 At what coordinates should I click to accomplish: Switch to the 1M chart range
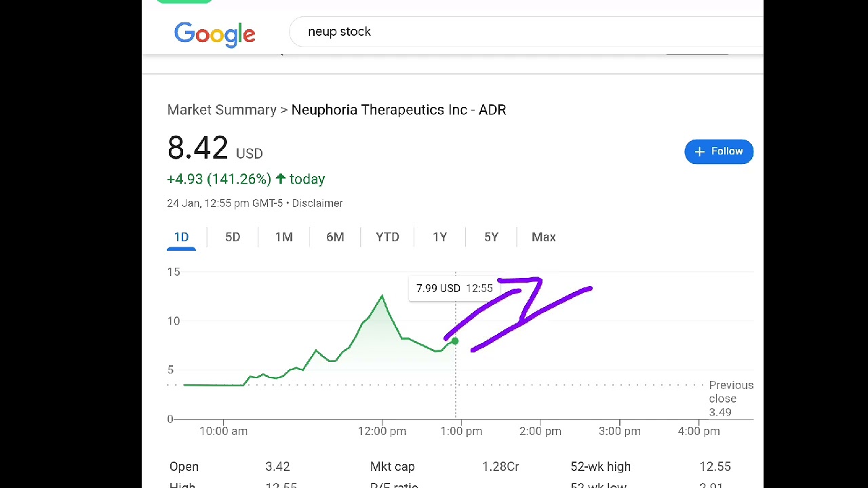284,237
